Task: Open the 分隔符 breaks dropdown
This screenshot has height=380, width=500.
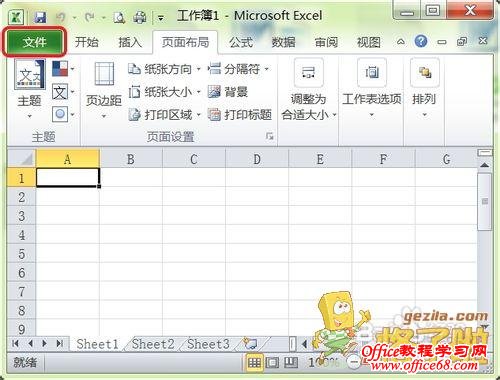Action: (238, 69)
